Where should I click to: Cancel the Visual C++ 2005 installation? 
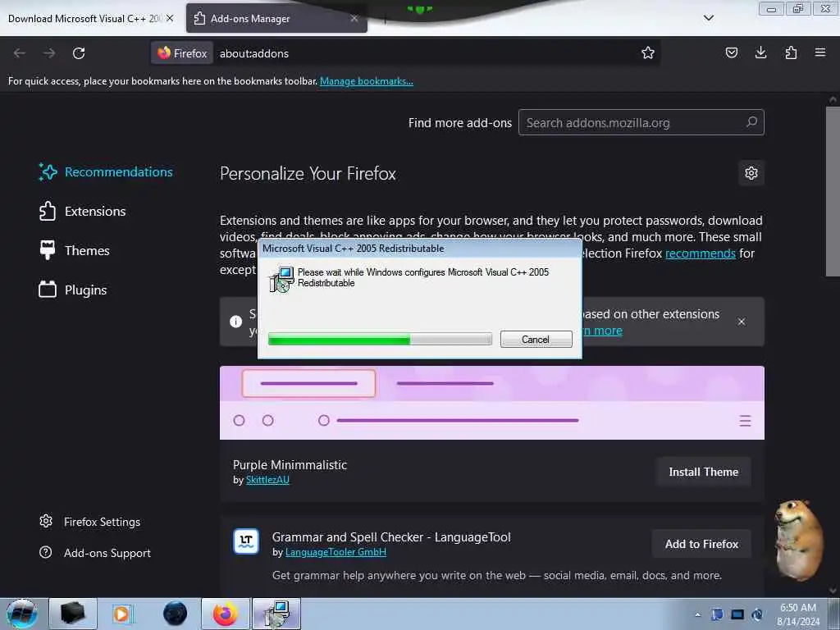(536, 339)
